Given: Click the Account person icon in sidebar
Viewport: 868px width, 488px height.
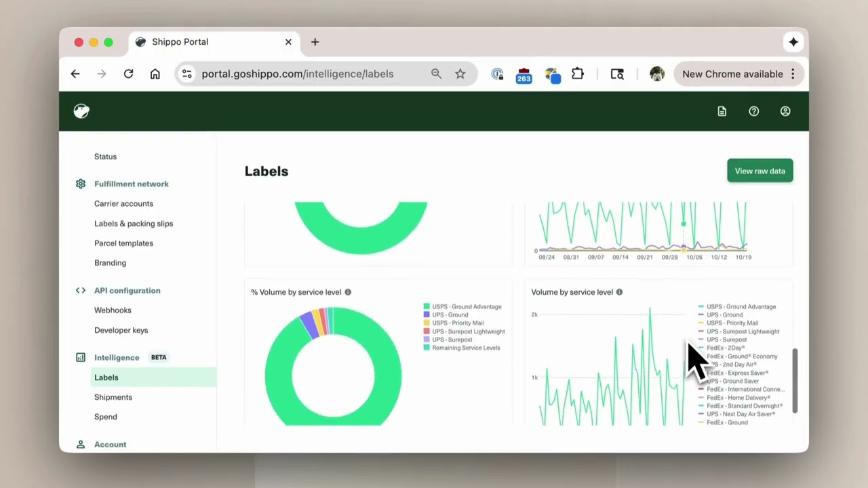Looking at the screenshot, I should coord(81,445).
